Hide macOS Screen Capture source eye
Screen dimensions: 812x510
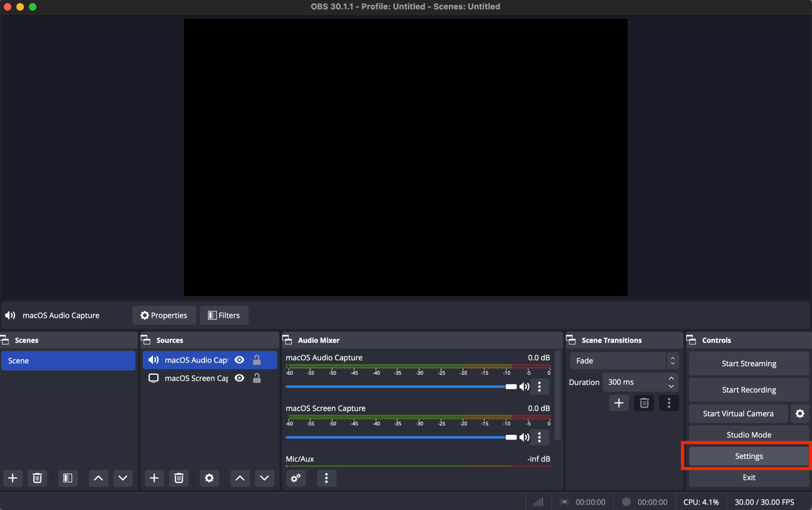click(x=239, y=378)
